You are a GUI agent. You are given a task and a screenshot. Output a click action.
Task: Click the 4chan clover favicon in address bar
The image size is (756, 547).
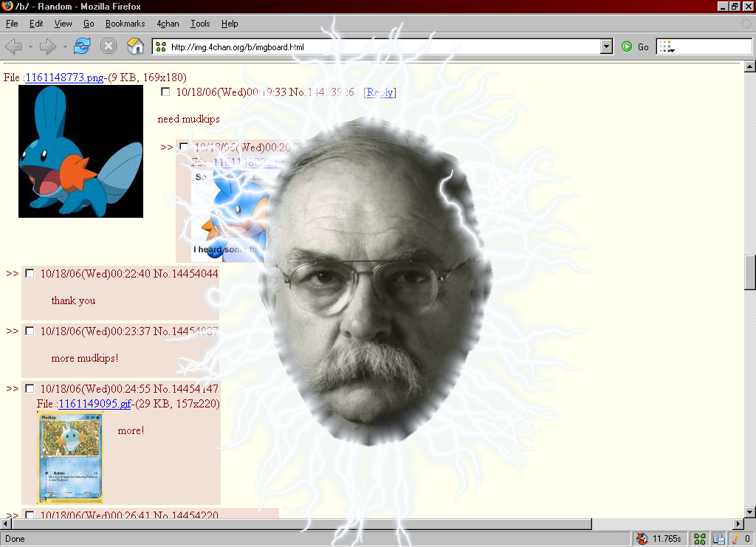pos(161,47)
